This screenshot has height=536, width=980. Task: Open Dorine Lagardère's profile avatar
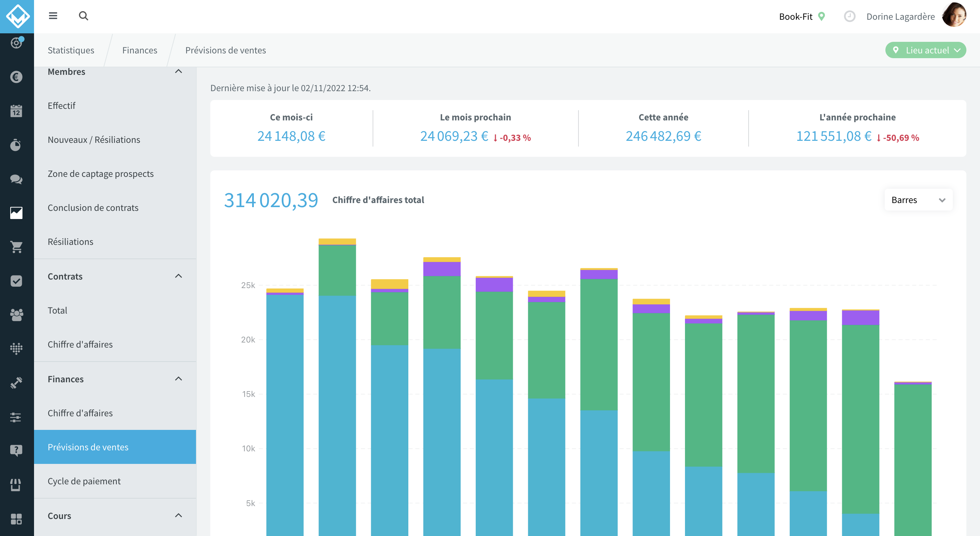pyautogui.click(x=954, y=16)
